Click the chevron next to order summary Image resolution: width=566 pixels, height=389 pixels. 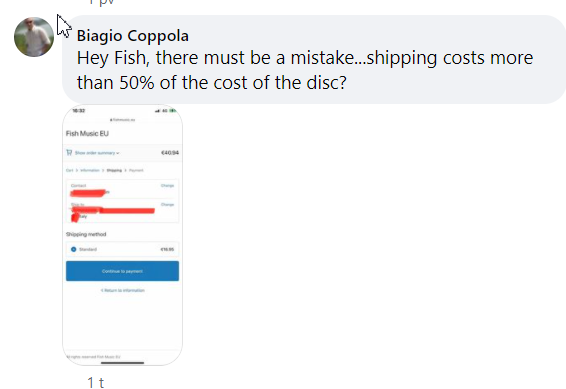tap(118, 153)
